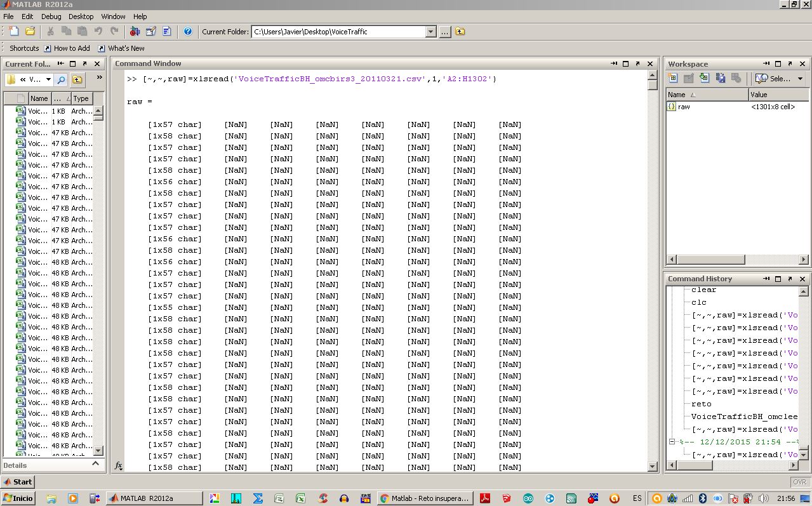The image size is (812, 506).
Task: Sort the Workspace by Name column
Action: 707,95
